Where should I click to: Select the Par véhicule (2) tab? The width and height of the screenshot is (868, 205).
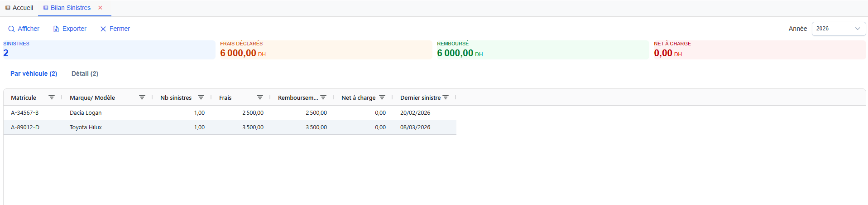click(x=34, y=73)
